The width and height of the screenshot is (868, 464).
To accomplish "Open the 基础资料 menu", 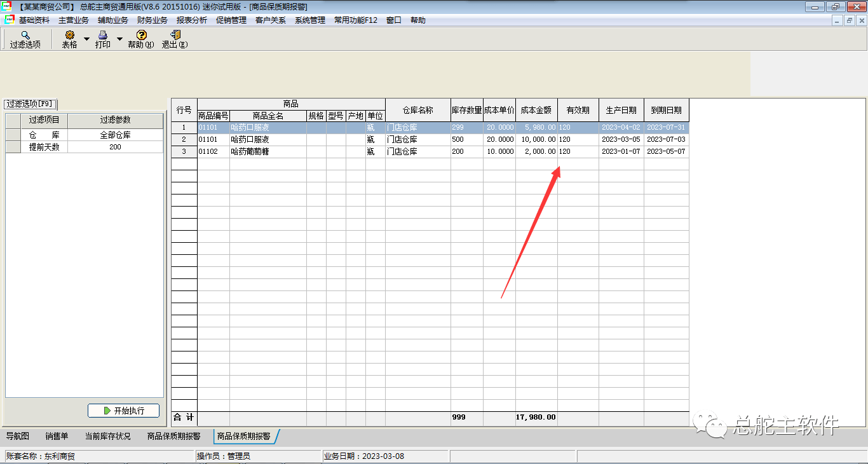I will click(34, 20).
